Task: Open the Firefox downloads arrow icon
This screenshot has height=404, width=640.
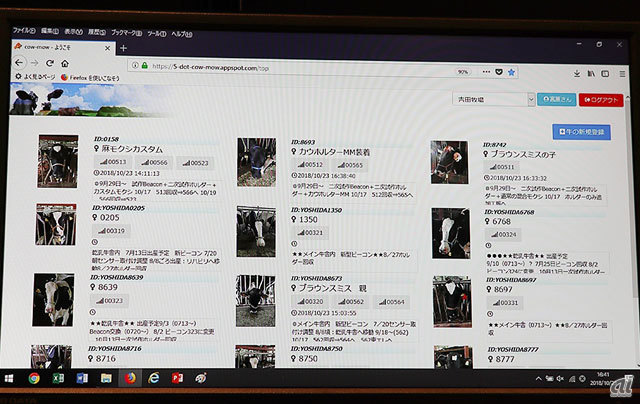Action: click(577, 73)
